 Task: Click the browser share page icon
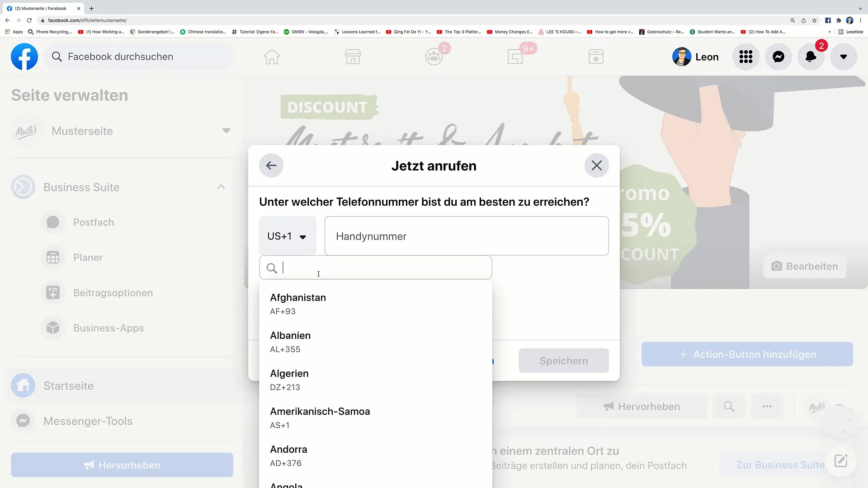pyautogui.click(x=803, y=20)
